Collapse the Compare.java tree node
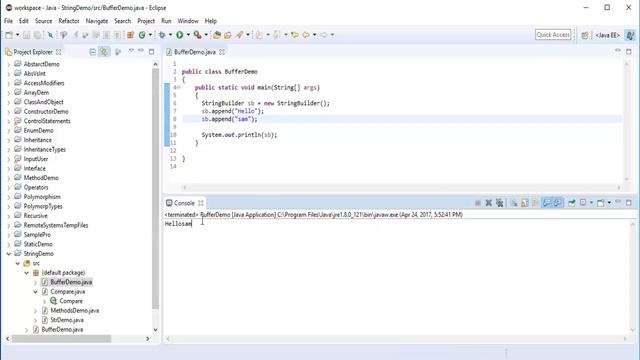The image size is (640, 360). (36, 292)
